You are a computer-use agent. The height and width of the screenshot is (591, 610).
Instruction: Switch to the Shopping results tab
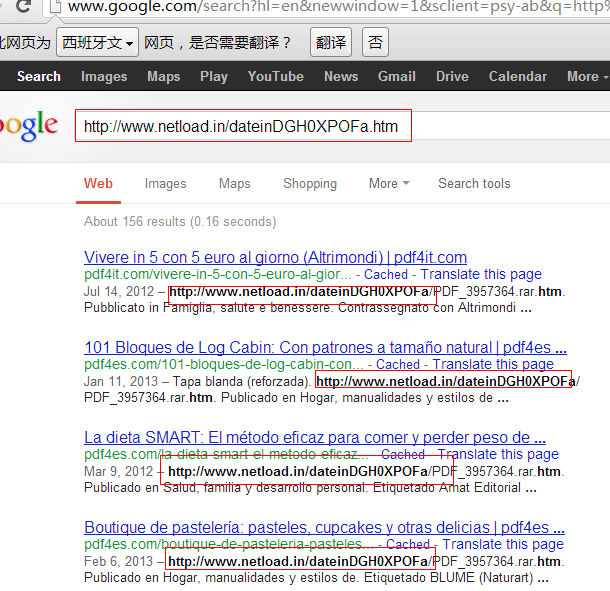coord(310,184)
